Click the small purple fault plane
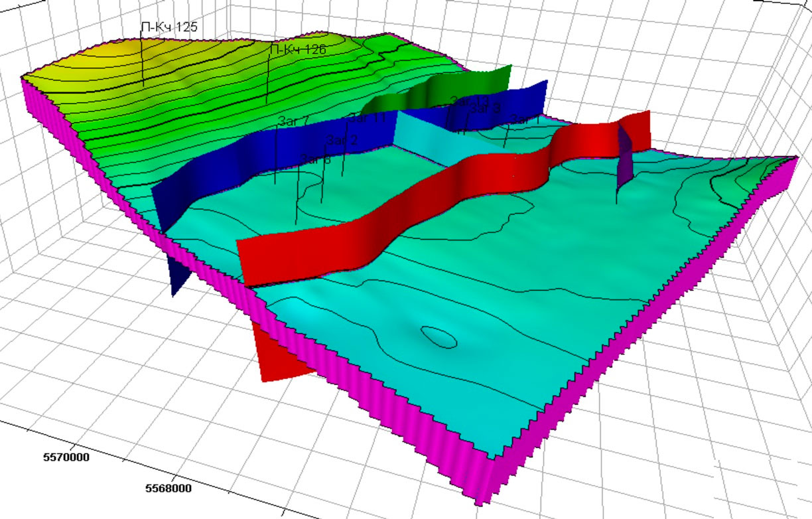812x519 pixels. coord(624,159)
